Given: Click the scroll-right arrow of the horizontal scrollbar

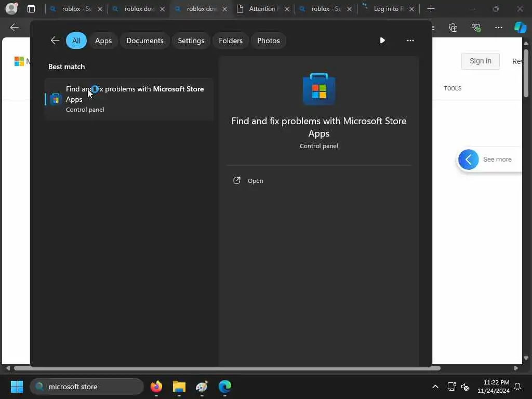Looking at the screenshot, I should (x=516, y=368).
